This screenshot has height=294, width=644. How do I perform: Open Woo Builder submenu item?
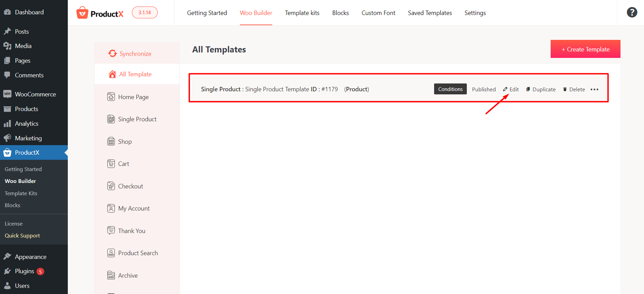click(20, 181)
